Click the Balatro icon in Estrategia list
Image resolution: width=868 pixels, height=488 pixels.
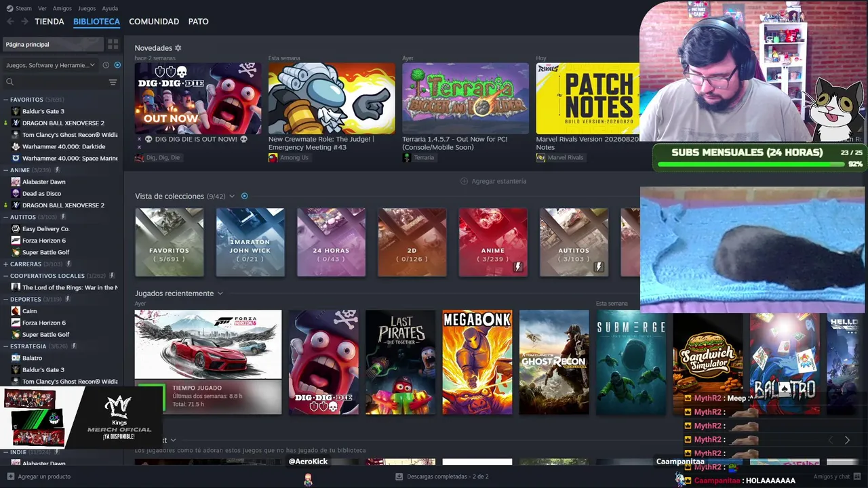pyautogui.click(x=16, y=358)
